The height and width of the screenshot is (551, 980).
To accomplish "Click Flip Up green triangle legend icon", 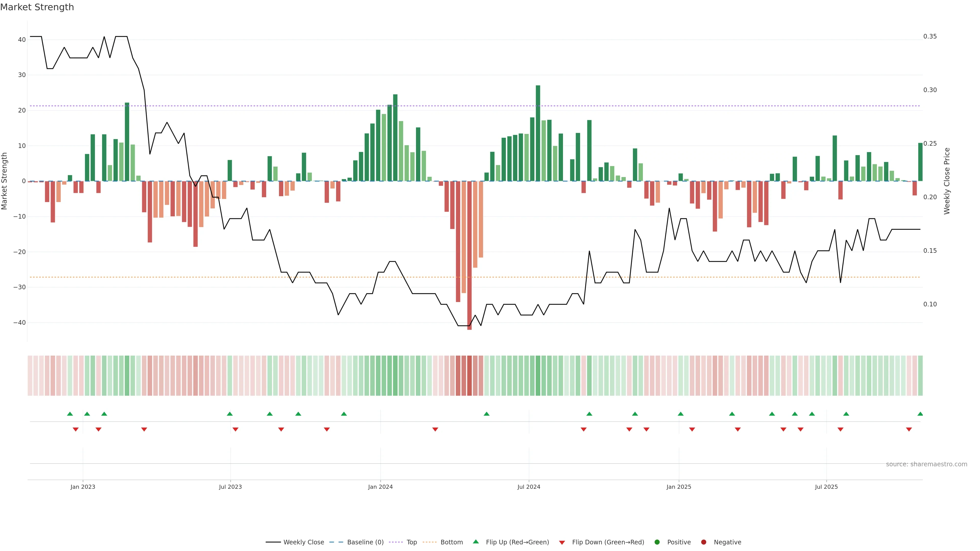I will click(475, 542).
